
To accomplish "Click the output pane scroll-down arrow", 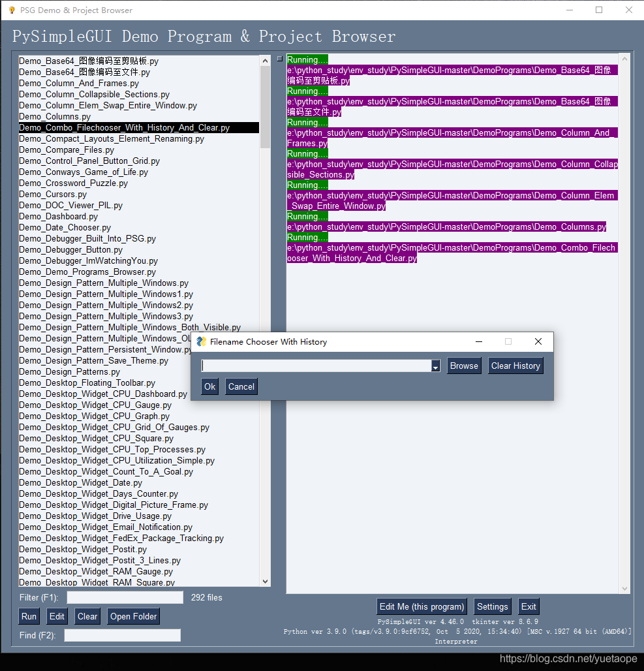I will pyautogui.click(x=624, y=588).
